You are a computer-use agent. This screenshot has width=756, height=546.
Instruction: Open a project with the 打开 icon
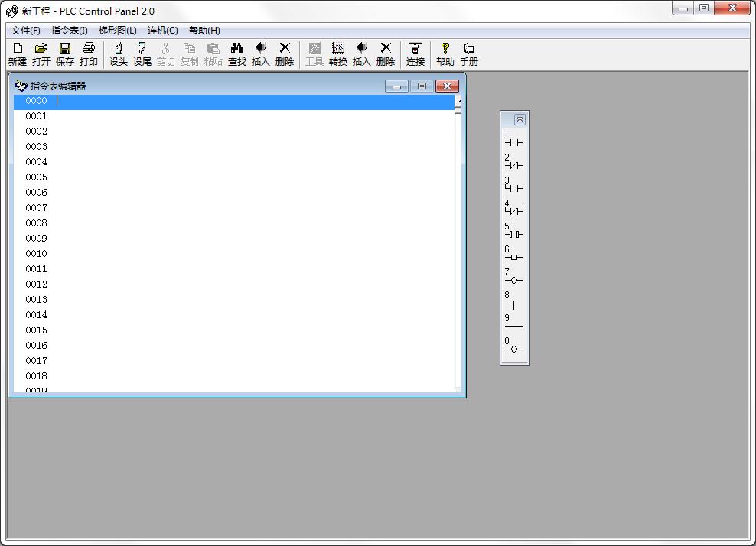click(41, 54)
